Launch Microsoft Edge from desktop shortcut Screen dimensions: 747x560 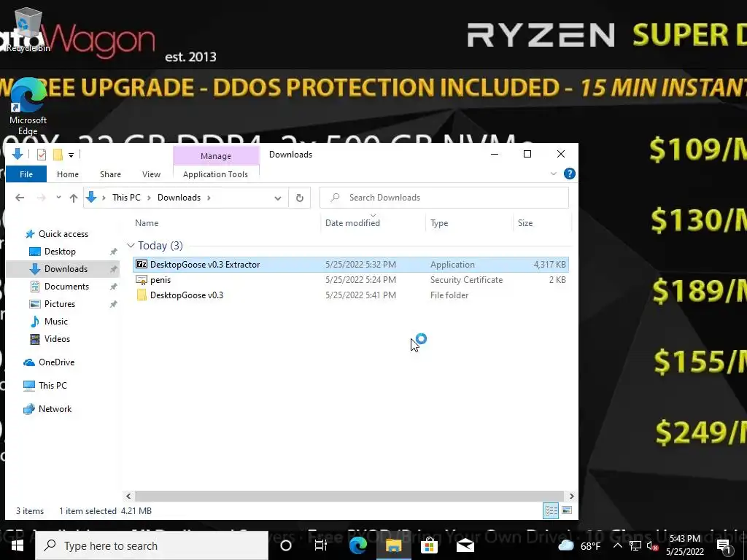[28, 106]
